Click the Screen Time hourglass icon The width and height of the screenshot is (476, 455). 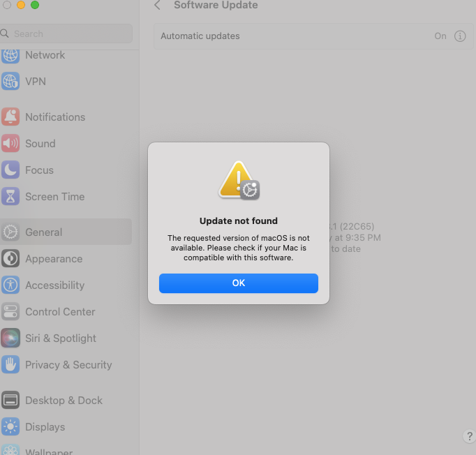10,196
